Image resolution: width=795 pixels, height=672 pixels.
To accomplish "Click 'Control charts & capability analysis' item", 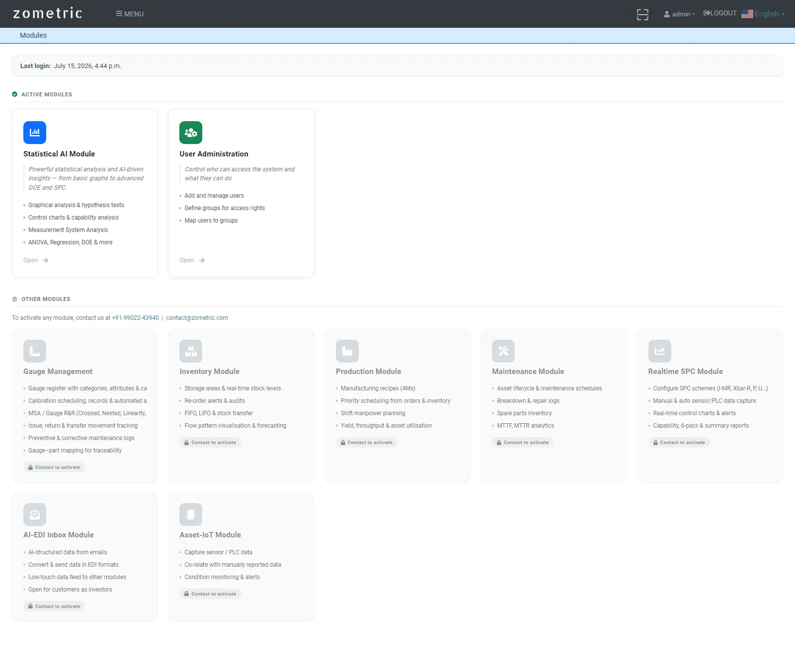I will [74, 218].
